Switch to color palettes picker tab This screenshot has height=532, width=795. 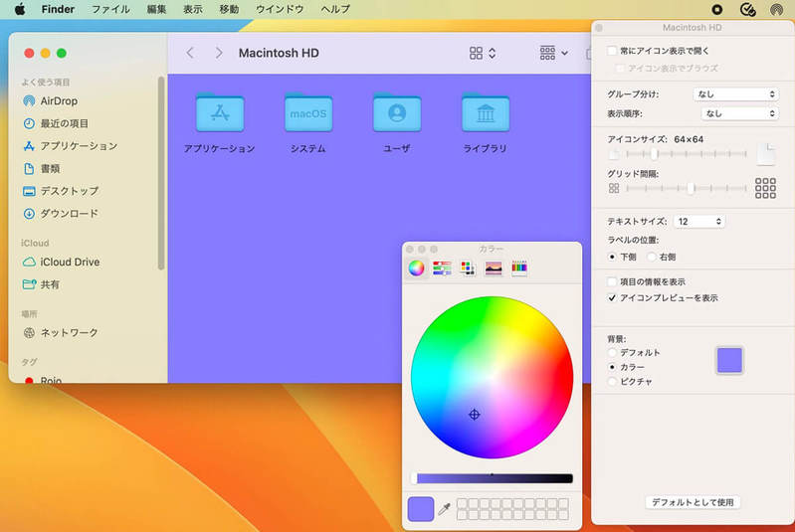[468, 268]
